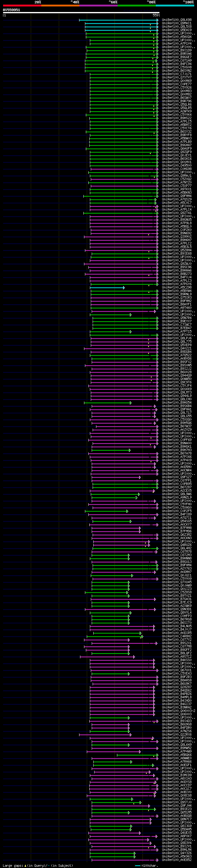The height and width of the screenshot is (868, 197).
Task: Click the cyan alignment bar for A5C298
Action: point(107,287)
